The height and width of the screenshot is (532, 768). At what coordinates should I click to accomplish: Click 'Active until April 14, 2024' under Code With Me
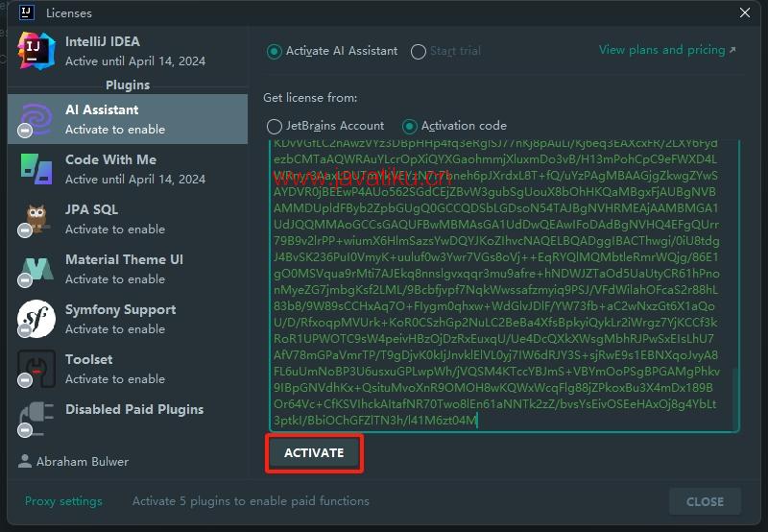[x=135, y=180]
